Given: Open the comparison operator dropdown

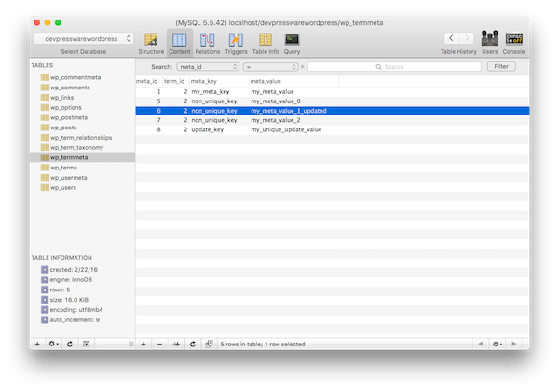Looking at the screenshot, I should 270,67.
